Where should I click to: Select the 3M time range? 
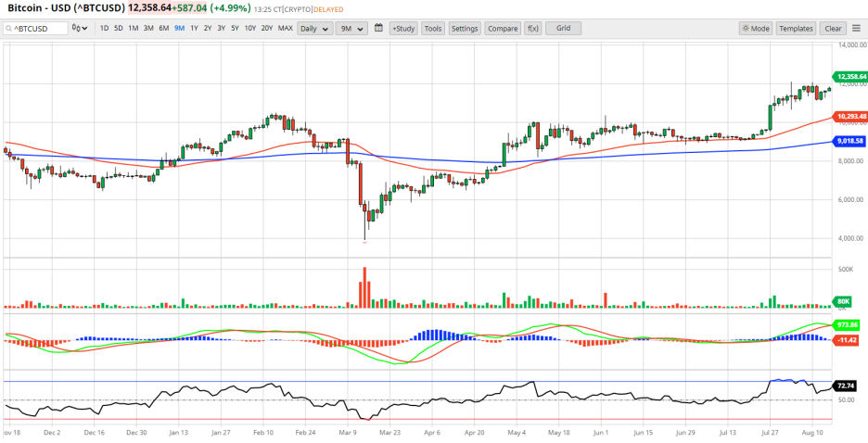point(148,28)
